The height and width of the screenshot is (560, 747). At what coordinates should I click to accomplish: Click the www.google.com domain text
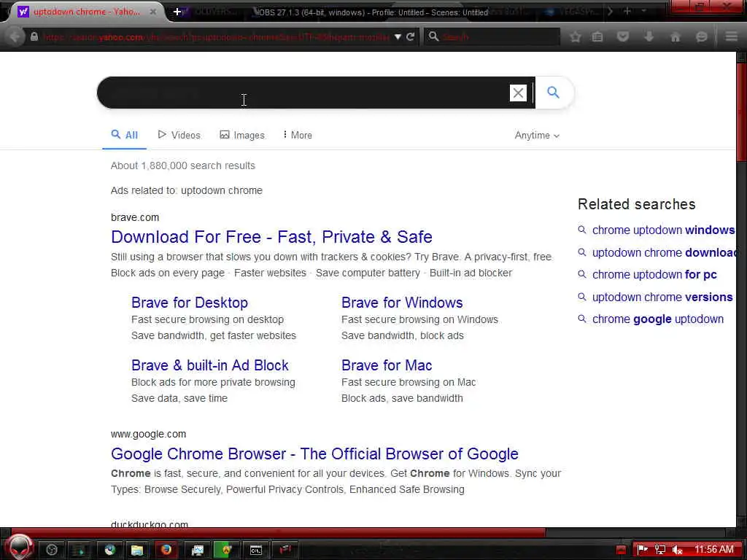pyautogui.click(x=148, y=434)
